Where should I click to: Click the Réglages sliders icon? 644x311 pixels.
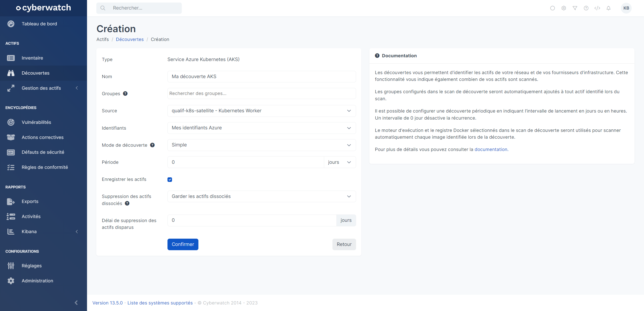pos(11,266)
